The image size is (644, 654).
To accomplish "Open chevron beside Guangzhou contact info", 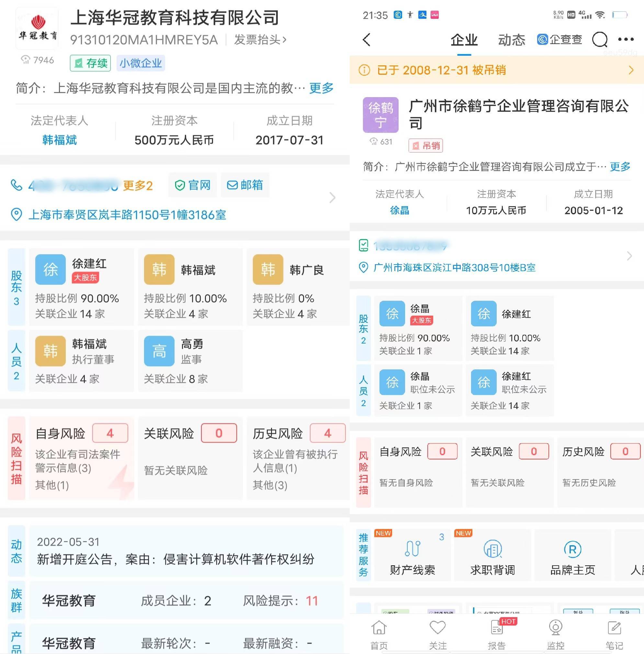I will tap(629, 256).
